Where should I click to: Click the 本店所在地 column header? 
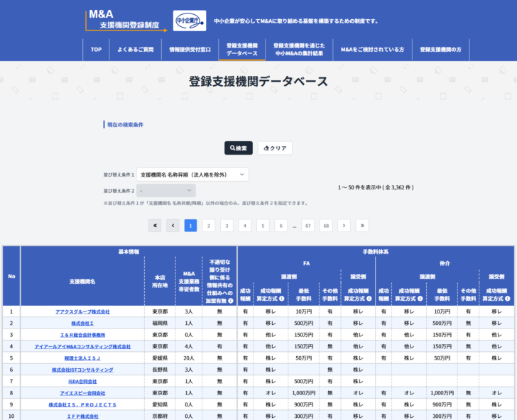pyautogui.click(x=160, y=282)
